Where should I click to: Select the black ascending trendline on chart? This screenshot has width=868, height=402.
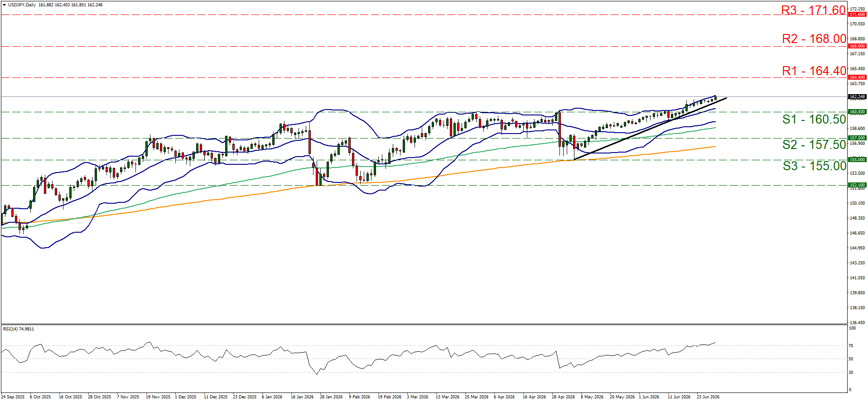point(650,129)
